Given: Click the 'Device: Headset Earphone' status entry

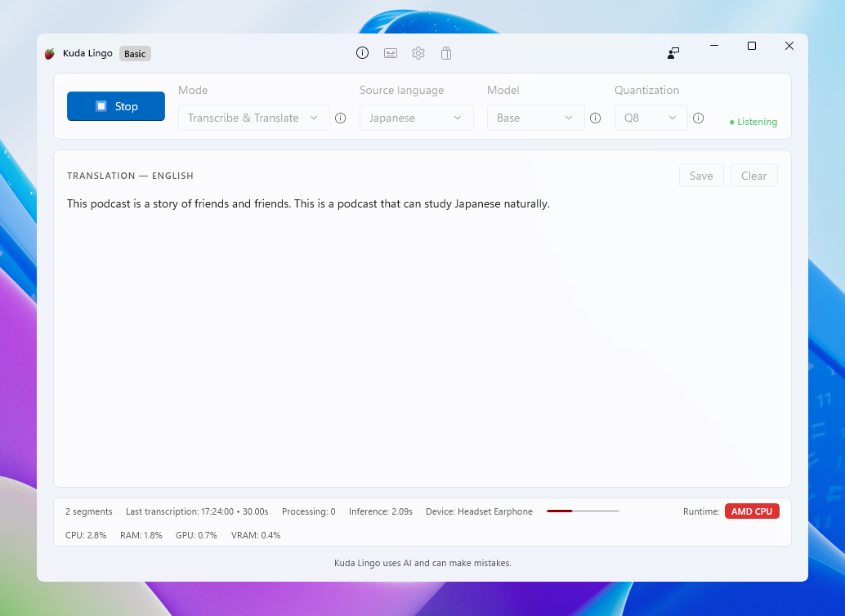Looking at the screenshot, I should [x=479, y=511].
